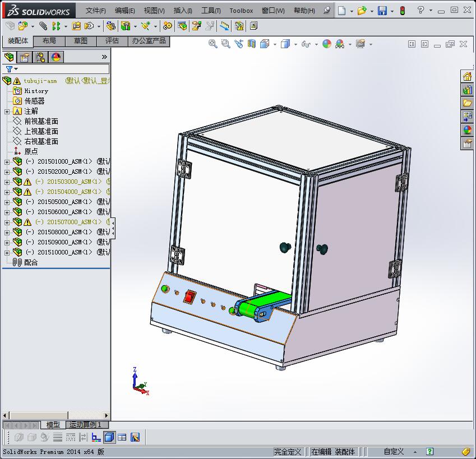Click the New Motion Study gears icon
The image size is (476, 459).
click(x=167, y=26)
